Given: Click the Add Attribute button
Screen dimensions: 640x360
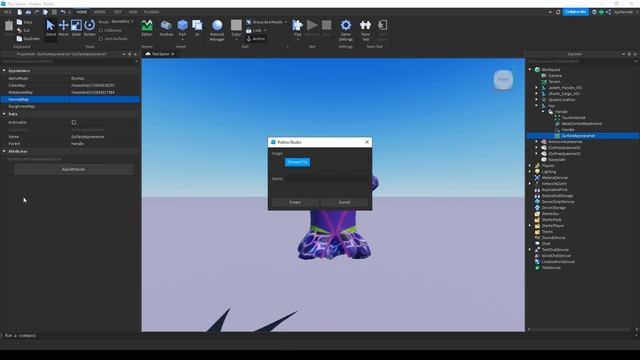Looking at the screenshot, I should pyautogui.click(x=73, y=169).
